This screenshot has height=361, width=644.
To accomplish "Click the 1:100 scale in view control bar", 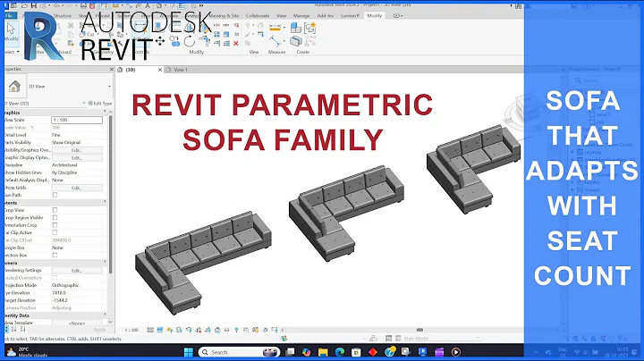I will tap(131, 330).
